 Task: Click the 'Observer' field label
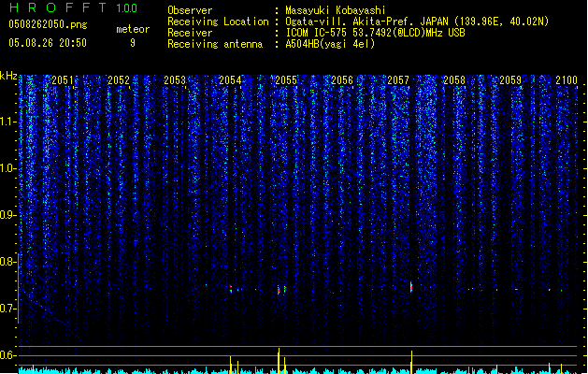point(190,10)
